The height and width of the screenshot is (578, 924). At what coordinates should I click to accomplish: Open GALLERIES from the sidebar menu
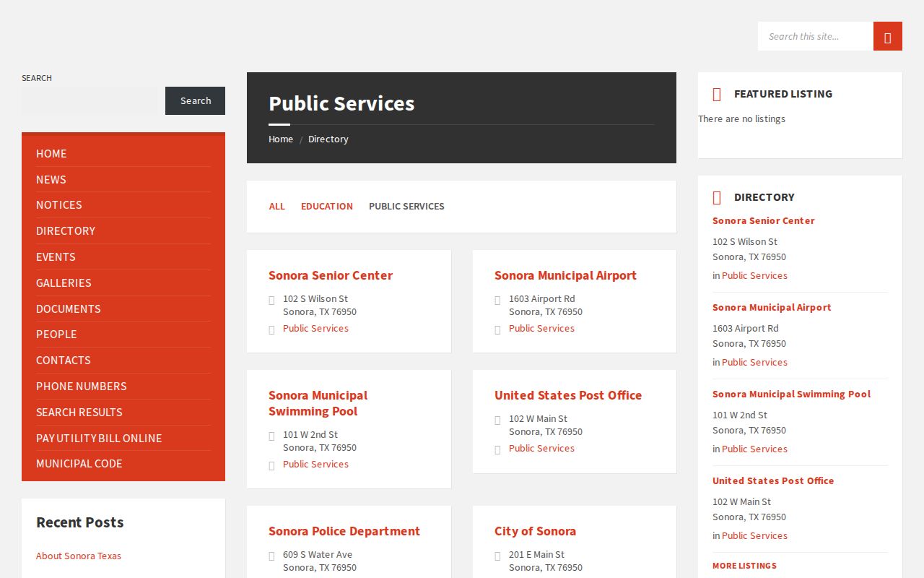click(123, 283)
